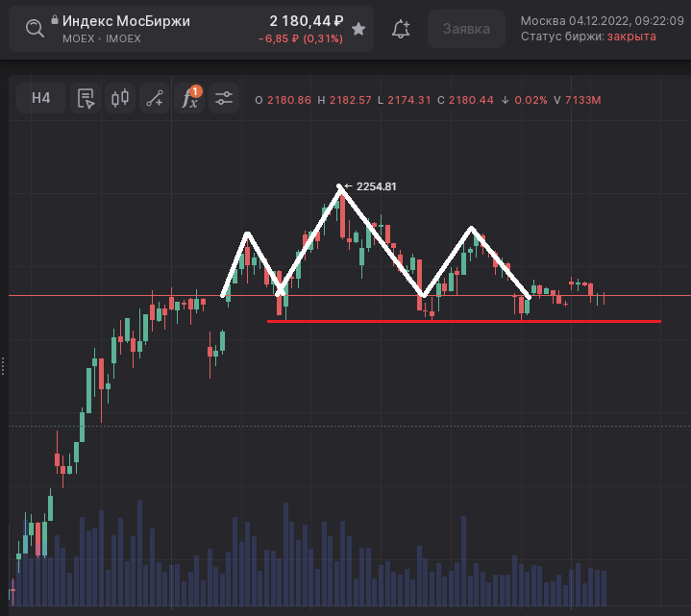Open the H4 timeframe dropdown
This screenshot has height=616, width=691.
tap(41, 98)
